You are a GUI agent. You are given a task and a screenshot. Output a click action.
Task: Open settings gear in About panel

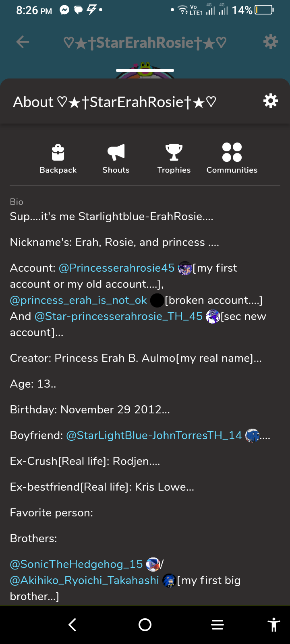coord(270,101)
